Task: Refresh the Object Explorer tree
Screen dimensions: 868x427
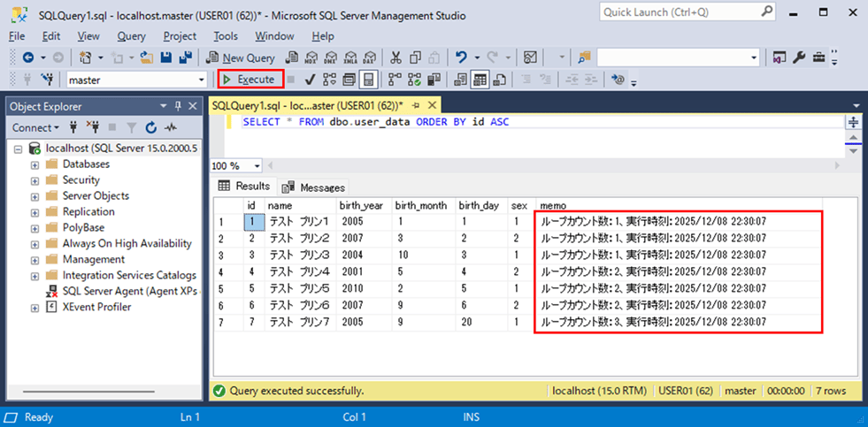Action: pyautogui.click(x=150, y=127)
